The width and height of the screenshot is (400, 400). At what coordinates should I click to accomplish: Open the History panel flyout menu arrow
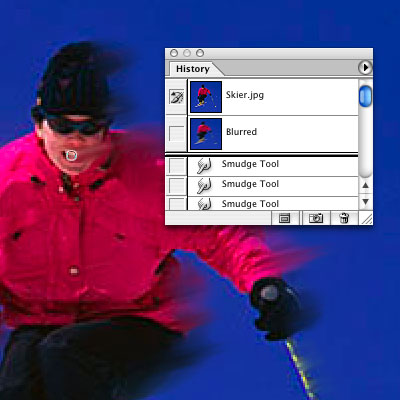click(x=365, y=68)
